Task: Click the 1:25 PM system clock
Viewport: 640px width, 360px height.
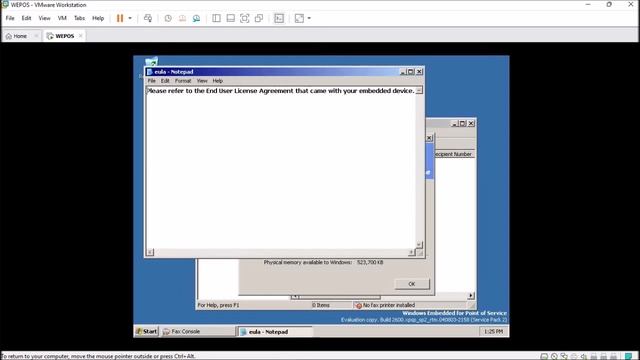Action: 493,331
